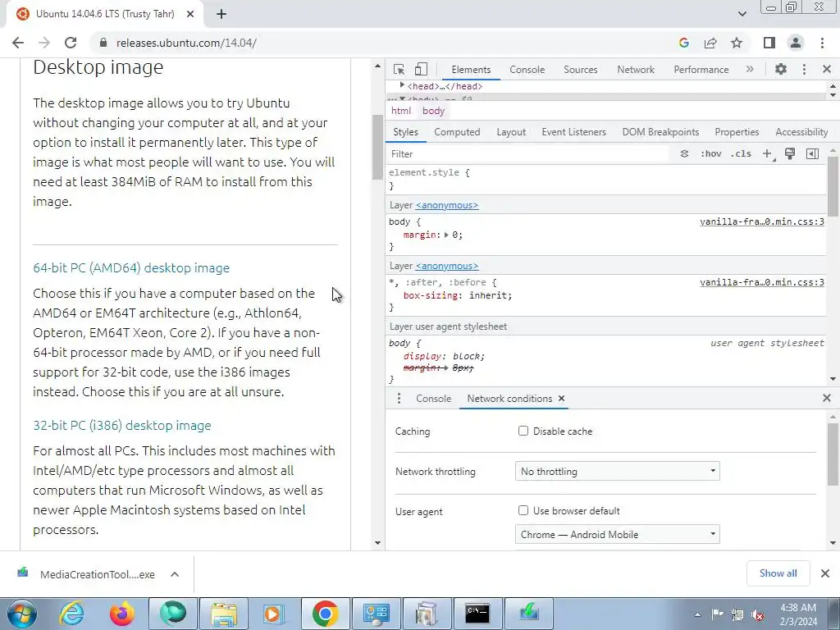The image size is (840, 630).
Task: Toggle rendering emulations paintbrush icon
Action: pos(790,154)
